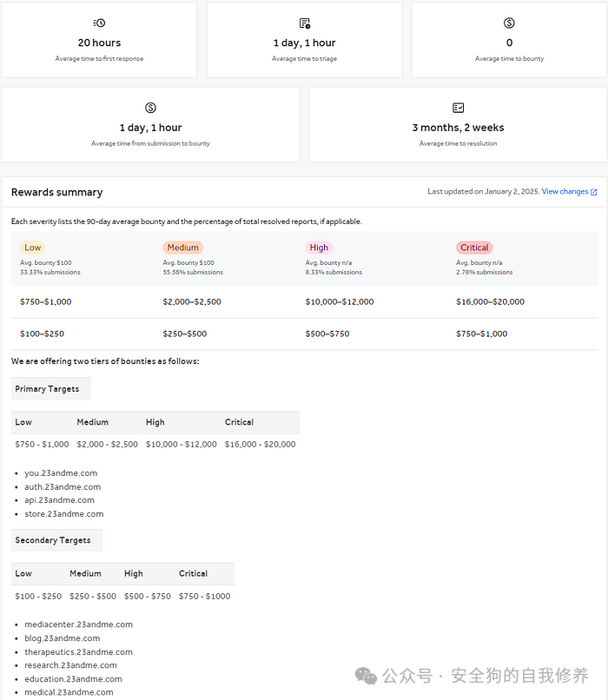This screenshot has width=608, height=700.
Task: Click the external link icon beside View changes
Action: pyautogui.click(x=594, y=192)
